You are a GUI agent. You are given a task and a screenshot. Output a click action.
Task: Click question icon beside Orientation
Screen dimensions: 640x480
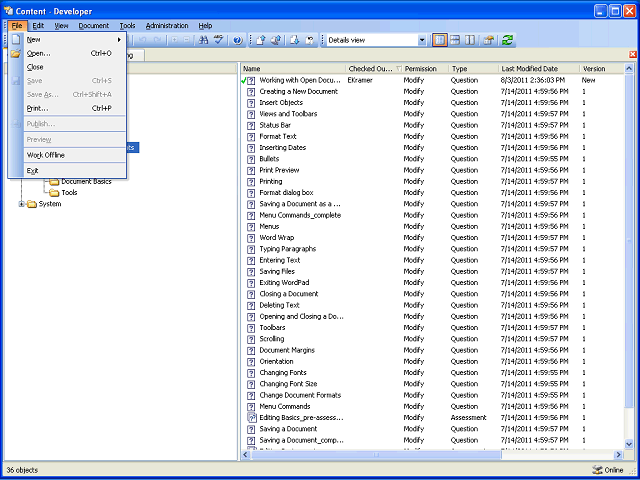coord(251,362)
